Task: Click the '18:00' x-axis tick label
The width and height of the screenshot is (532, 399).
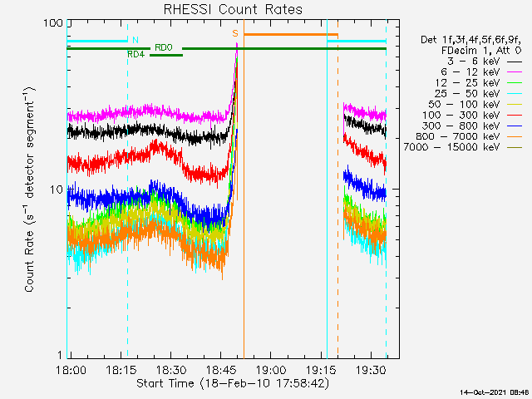Action: pos(71,370)
